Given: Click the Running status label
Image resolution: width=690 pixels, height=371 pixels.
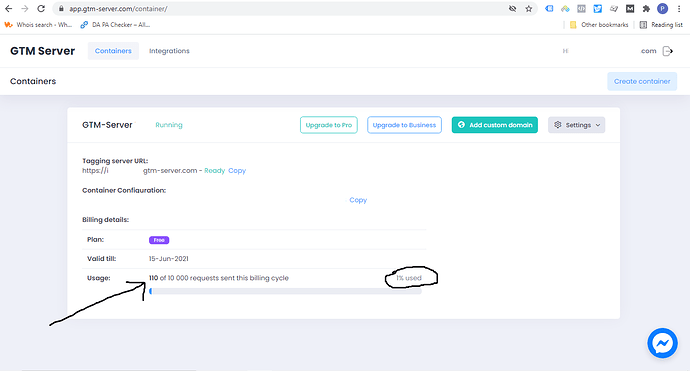Looking at the screenshot, I should pyautogui.click(x=169, y=125).
